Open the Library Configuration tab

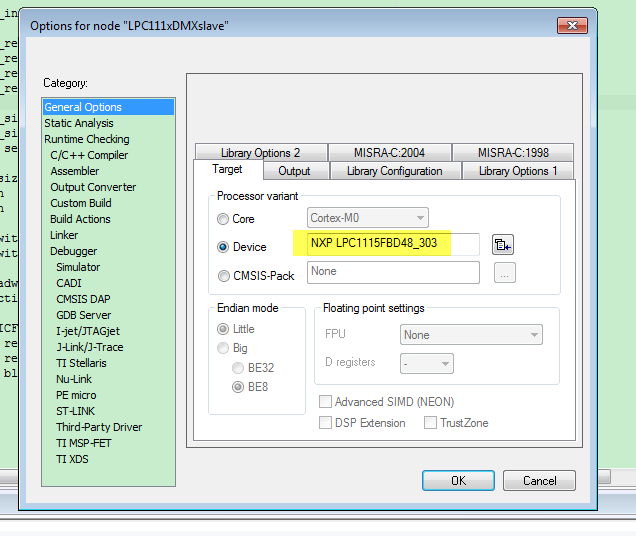(x=395, y=171)
